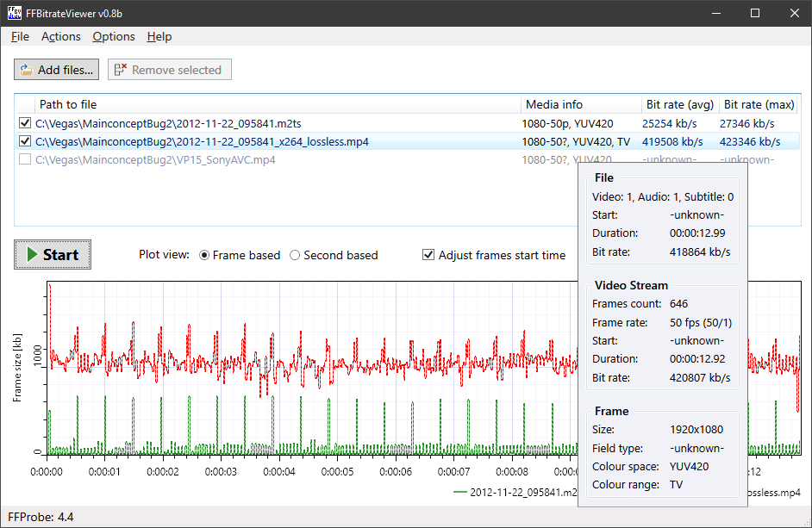Image resolution: width=812 pixels, height=528 pixels.
Task: Open the Help menu
Action: pyautogui.click(x=159, y=37)
